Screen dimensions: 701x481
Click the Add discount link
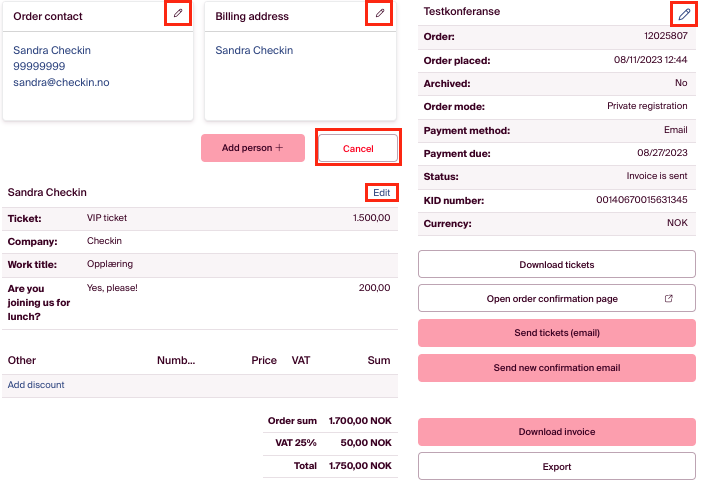(x=36, y=385)
